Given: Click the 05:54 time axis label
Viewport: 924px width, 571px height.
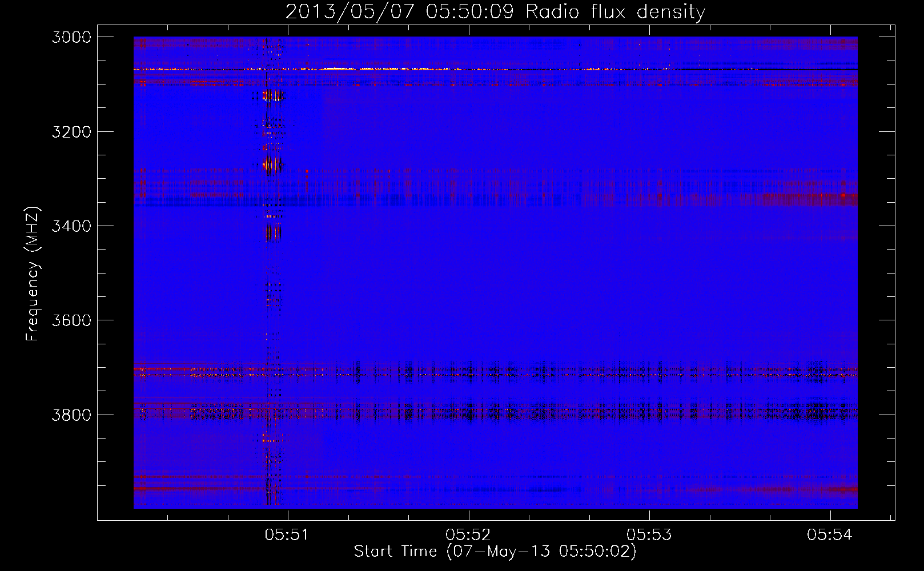Looking at the screenshot, I should (829, 534).
